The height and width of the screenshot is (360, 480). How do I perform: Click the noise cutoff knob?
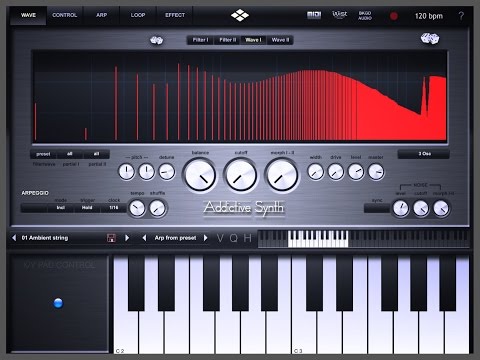coord(421,208)
